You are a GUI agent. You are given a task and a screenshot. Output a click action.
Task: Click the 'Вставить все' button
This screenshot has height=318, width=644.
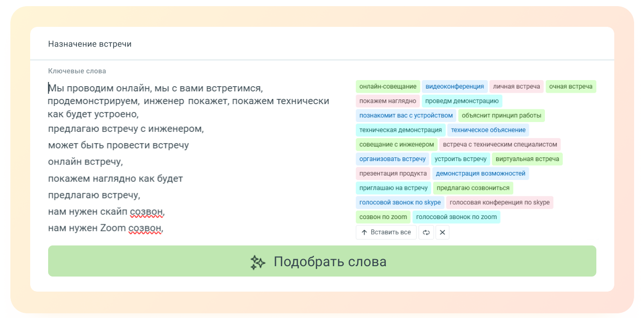(x=386, y=232)
